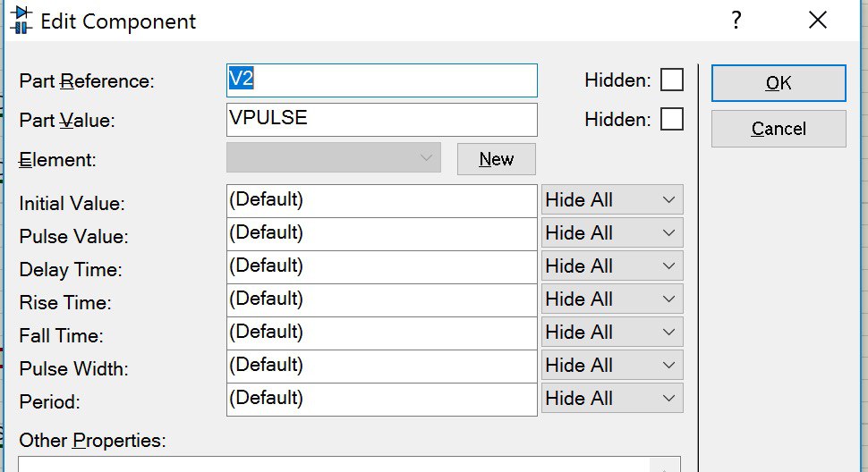This screenshot has height=472, width=868.
Task: Click the Edit Component dialog title icon
Action: point(20,19)
